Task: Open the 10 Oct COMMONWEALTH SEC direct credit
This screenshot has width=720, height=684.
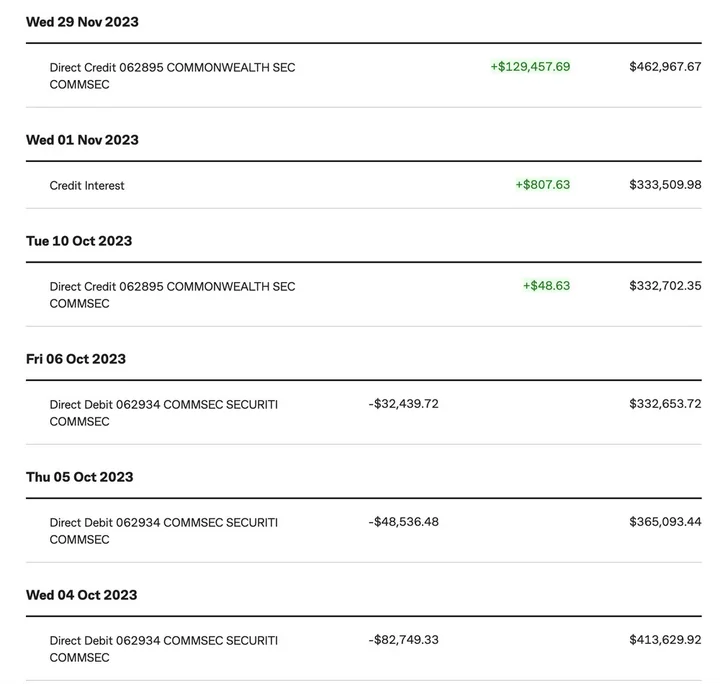Action: pyautogui.click(x=172, y=295)
